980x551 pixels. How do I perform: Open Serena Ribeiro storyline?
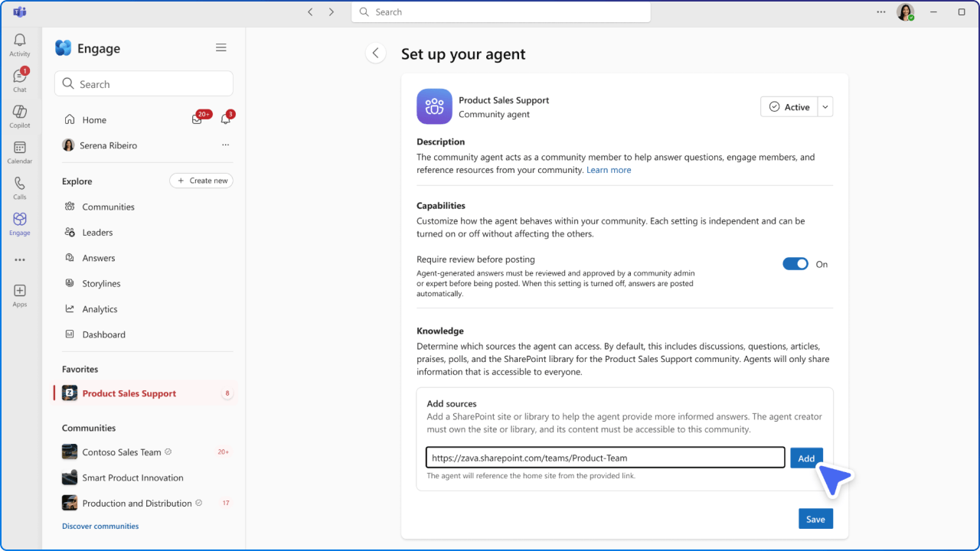(x=108, y=145)
